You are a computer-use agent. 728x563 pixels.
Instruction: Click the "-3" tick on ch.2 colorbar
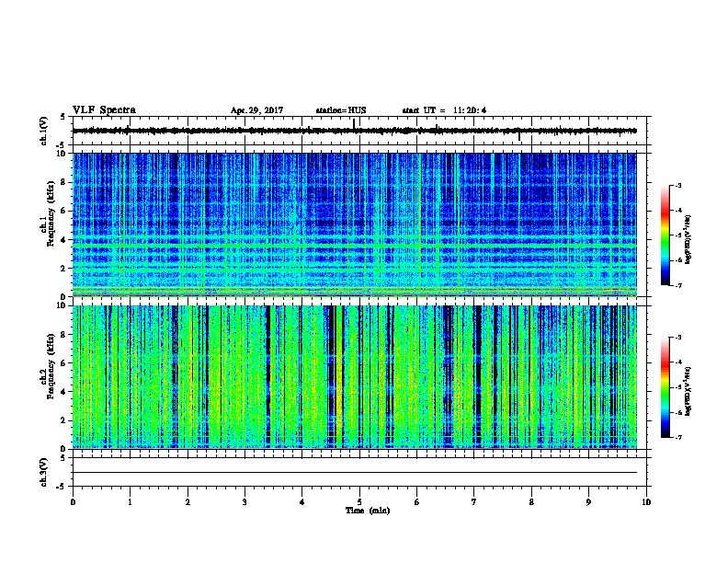pyautogui.click(x=678, y=338)
